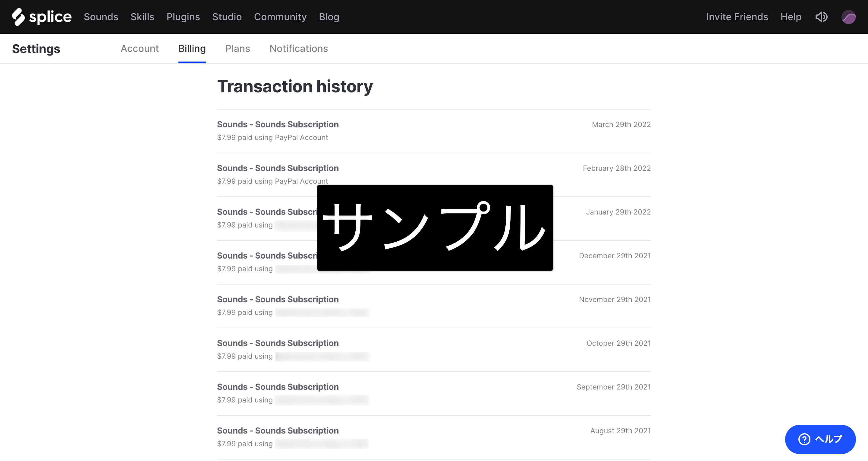Screen dimensions: 868x461
Task: Open the Community navigation link
Action: click(280, 17)
